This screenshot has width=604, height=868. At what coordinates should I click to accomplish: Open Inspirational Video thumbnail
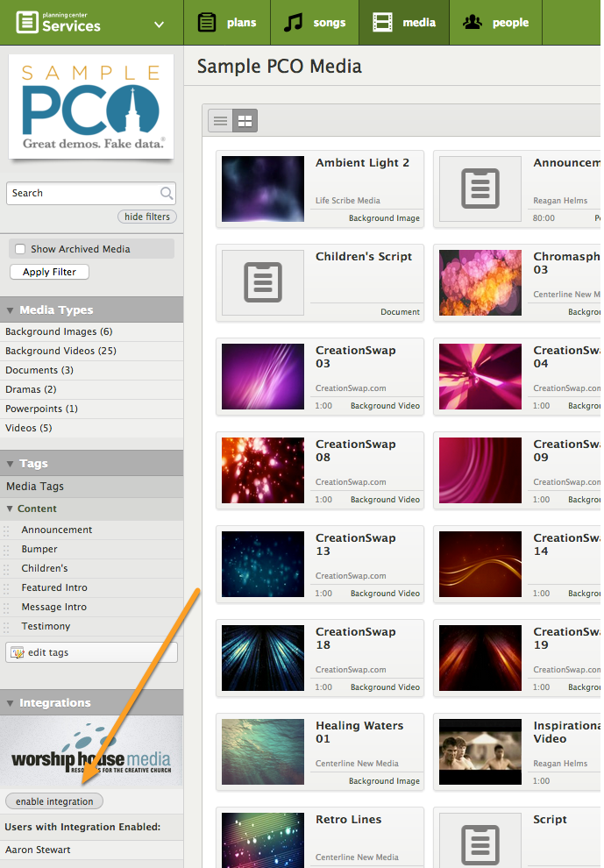click(480, 751)
